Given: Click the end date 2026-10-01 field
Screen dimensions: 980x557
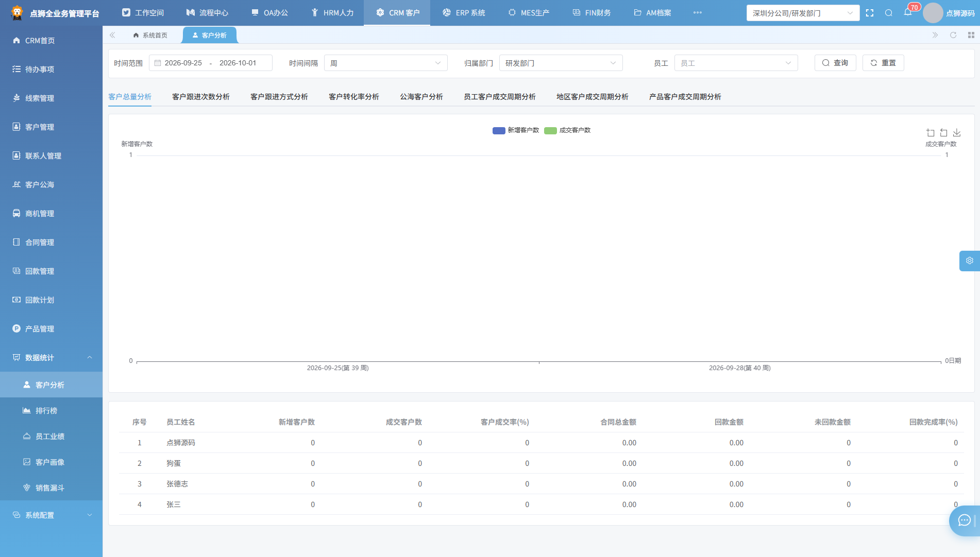Looking at the screenshot, I should [x=238, y=63].
